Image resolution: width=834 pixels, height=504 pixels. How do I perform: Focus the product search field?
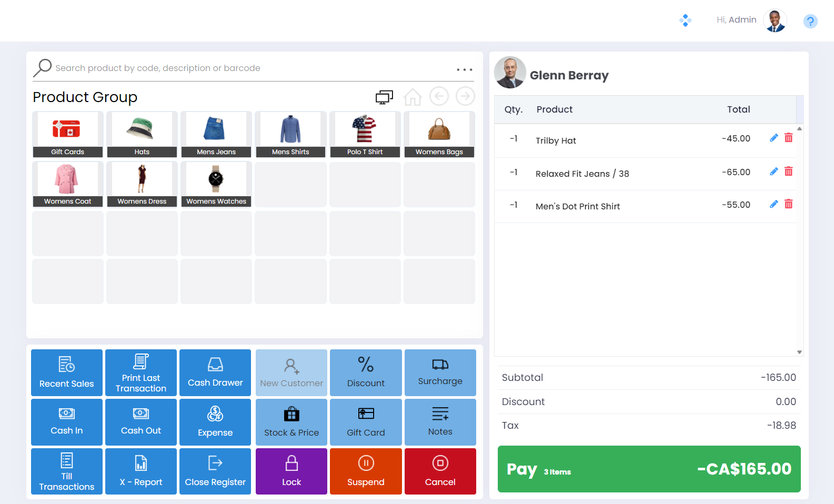click(253, 68)
